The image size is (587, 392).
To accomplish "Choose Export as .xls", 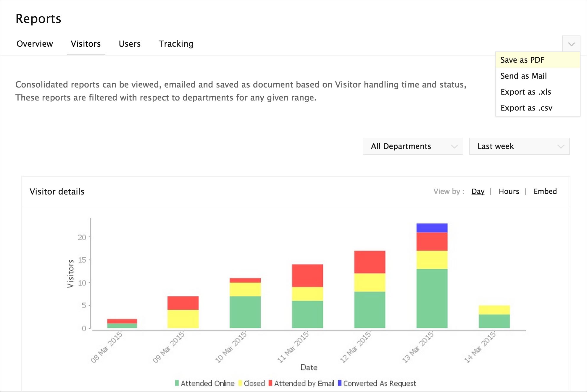I will tap(525, 92).
